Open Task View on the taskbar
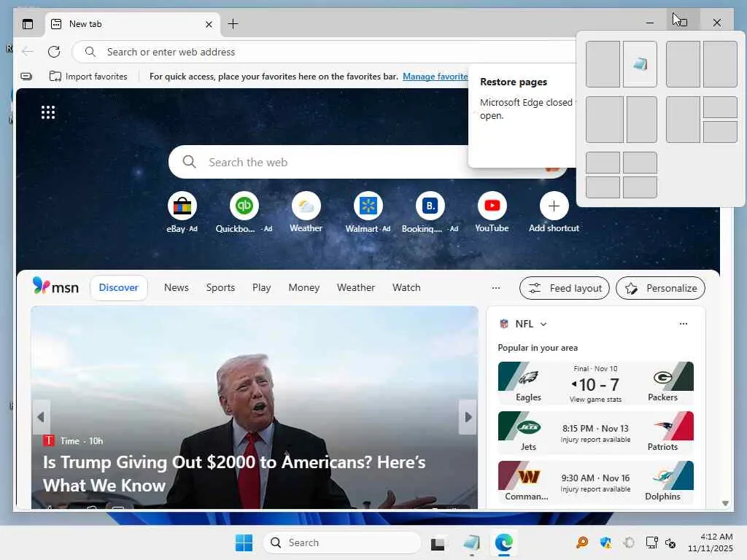747x560 pixels. tap(438, 542)
